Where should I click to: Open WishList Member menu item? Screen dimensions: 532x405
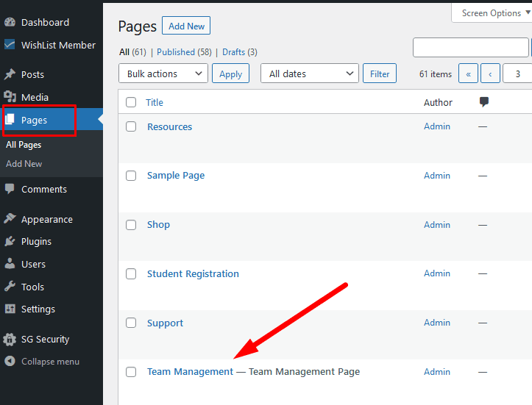pyautogui.click(x=58, y=45)
